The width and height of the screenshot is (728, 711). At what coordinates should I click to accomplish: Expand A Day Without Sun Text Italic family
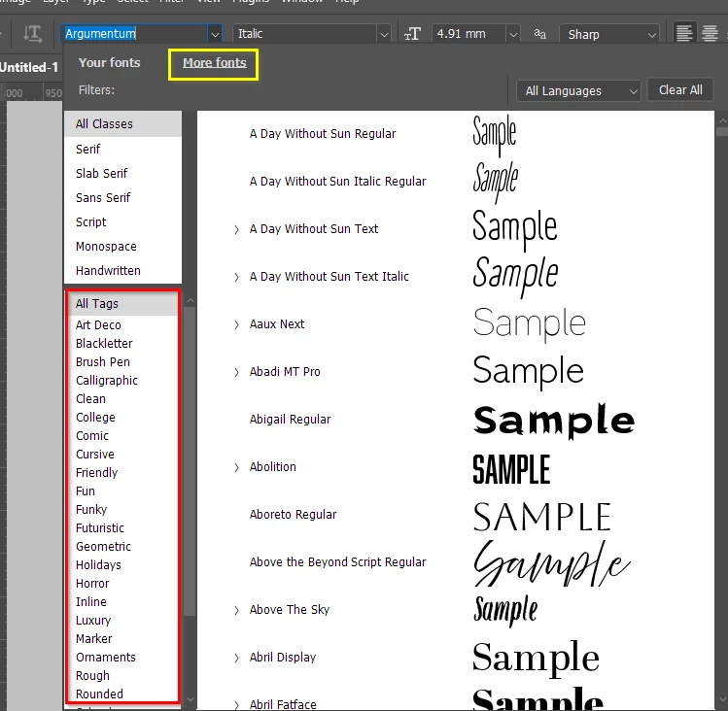click(x=236, y=278)
